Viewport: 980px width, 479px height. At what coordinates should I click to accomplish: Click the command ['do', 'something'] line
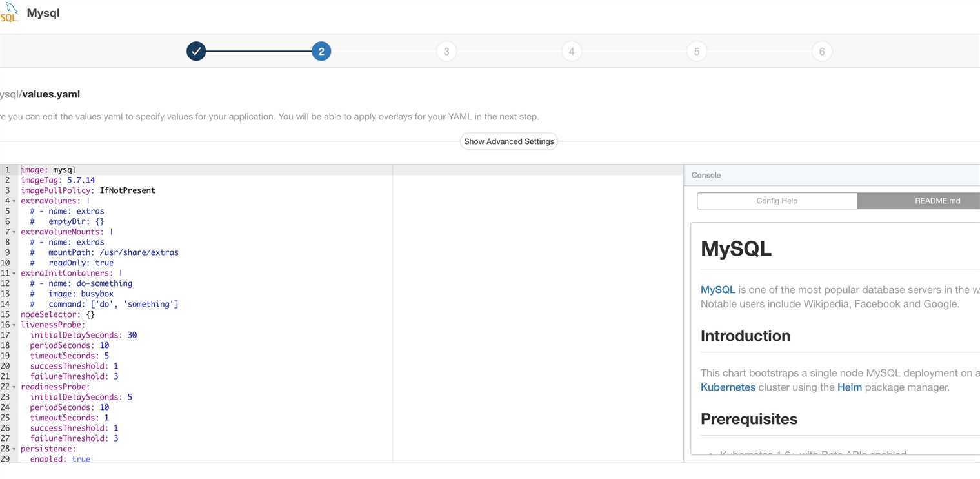point(104,304)
